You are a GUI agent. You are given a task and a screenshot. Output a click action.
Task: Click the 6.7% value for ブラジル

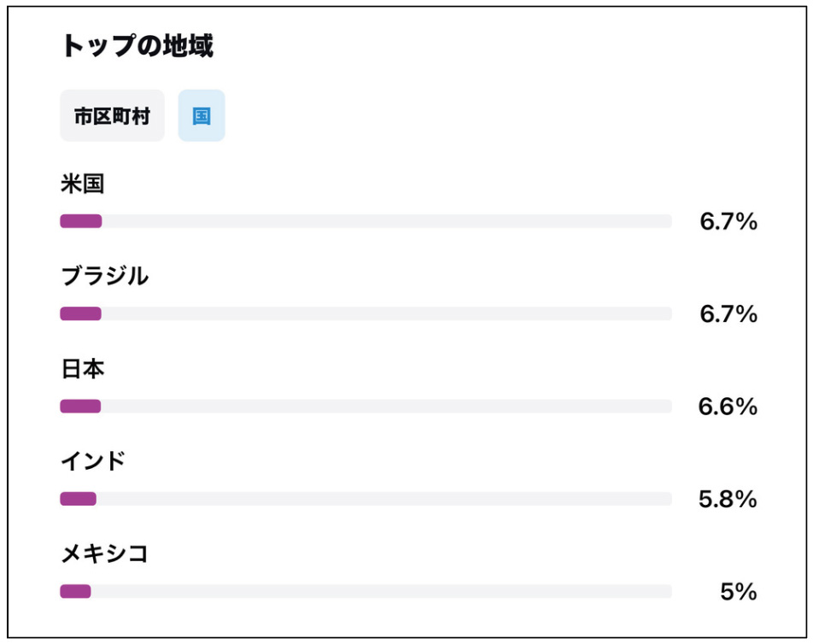pyautogui.click(x=728, y=314)
